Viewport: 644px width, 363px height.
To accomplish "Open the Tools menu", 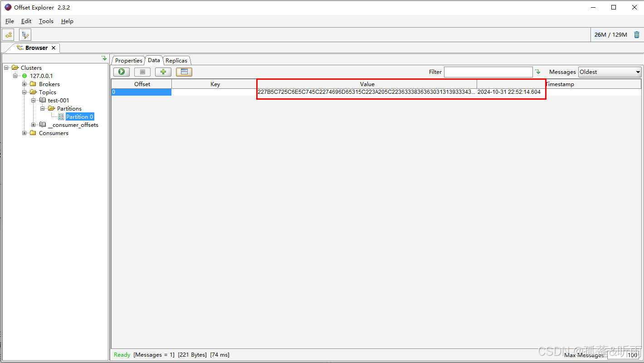I will (x=46, y=21).
